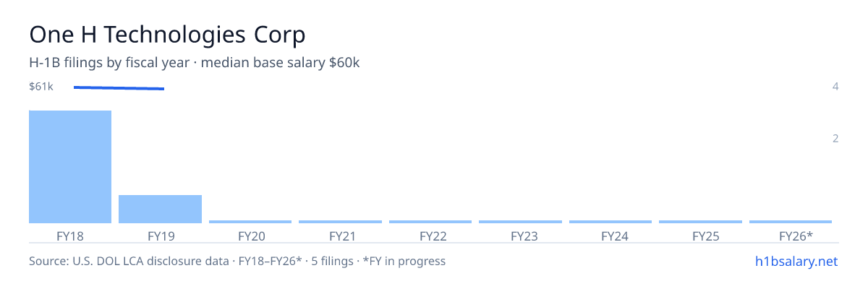Click the right axis value 2
The width and height of the screenshot is (868, 289).
835,139
